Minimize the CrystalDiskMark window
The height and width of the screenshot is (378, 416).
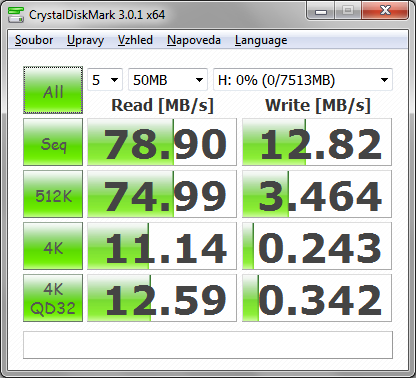point(320,11)
